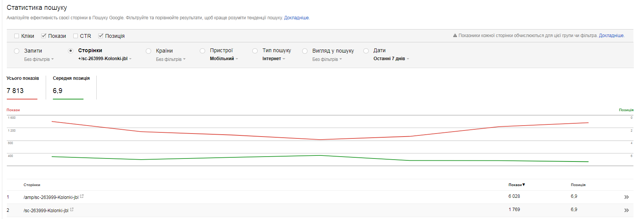Viewport: 644px width, 219px height.
Task: Click Усього показів total 7 813
Action: [15, 91]
